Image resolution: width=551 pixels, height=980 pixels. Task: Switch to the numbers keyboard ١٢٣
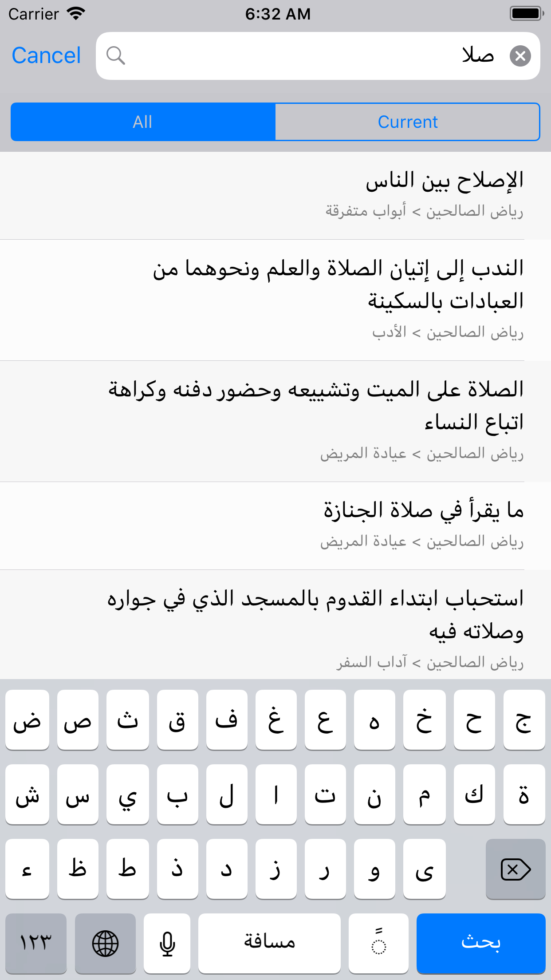click(36, 943)
